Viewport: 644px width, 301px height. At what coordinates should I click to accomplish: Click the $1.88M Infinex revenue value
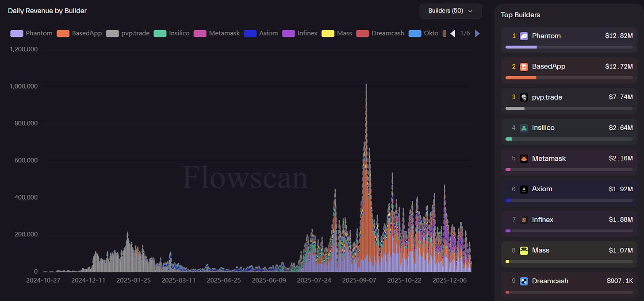point(621,220)
